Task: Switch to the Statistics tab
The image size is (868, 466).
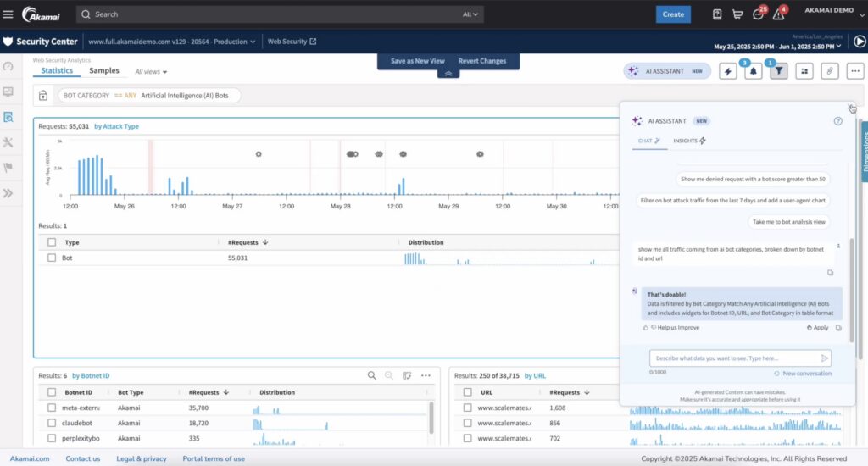Action: (57, 71)
